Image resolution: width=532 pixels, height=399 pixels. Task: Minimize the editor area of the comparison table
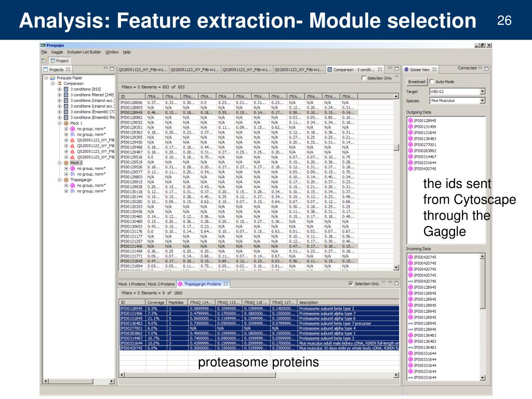(x=390, y=68)
